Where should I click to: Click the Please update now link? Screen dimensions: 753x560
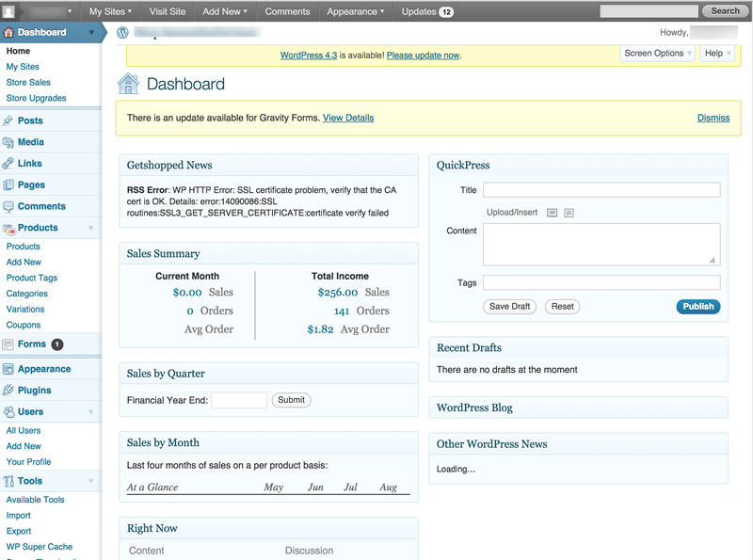[x=423, y=56]
